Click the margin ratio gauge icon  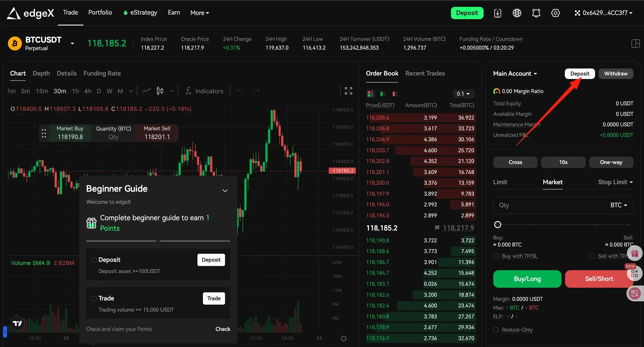[497, 91]
